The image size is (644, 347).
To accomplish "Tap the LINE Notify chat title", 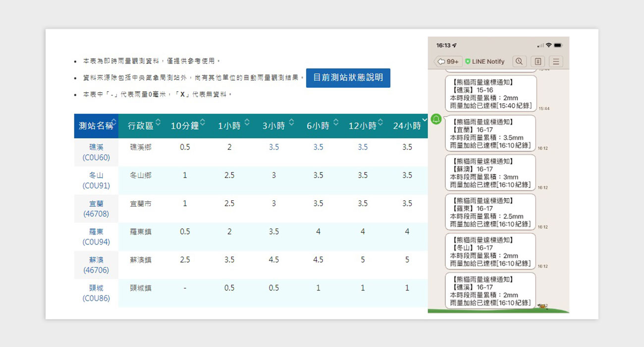I will 488,61.
